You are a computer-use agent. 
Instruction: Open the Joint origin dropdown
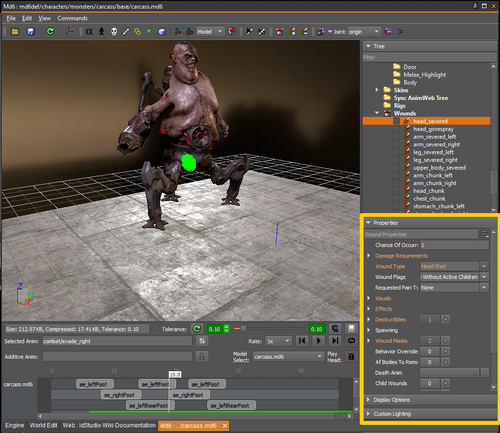click(364, 32)
